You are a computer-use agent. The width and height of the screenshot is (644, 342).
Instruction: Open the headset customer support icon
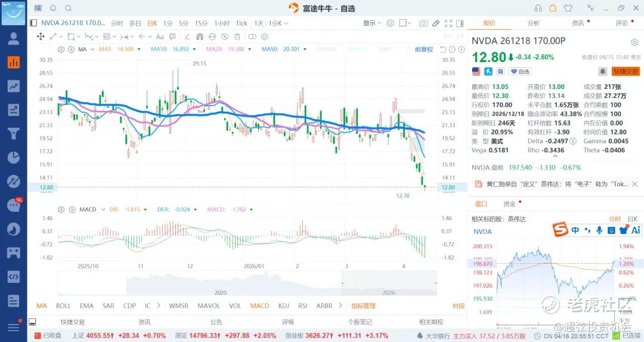pos(538,8)
